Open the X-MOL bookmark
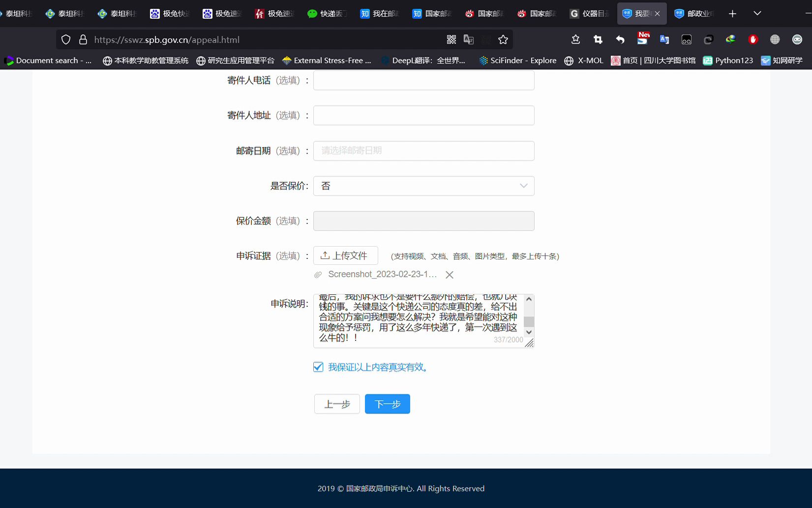 click(x=584, y=61)
